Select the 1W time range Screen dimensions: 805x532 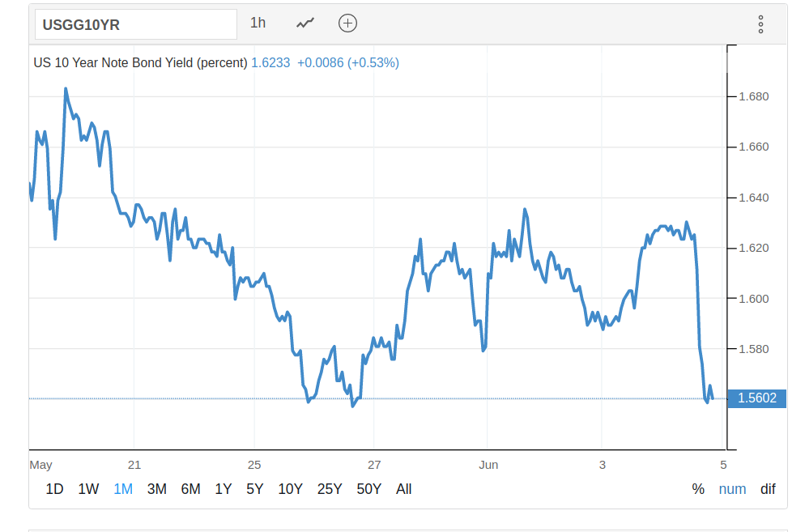88,489
